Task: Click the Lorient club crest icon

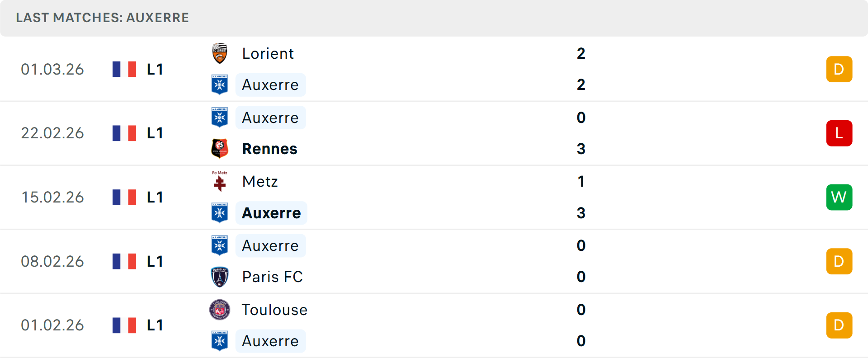Action: pyautogui.click(x=220, y=53)
